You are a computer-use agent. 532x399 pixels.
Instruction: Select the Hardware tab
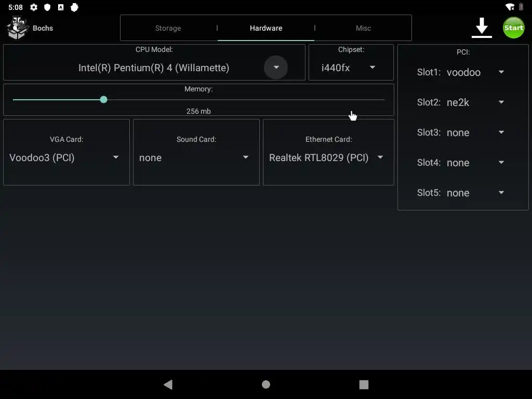pyautogui.click(x=266, y=28)
